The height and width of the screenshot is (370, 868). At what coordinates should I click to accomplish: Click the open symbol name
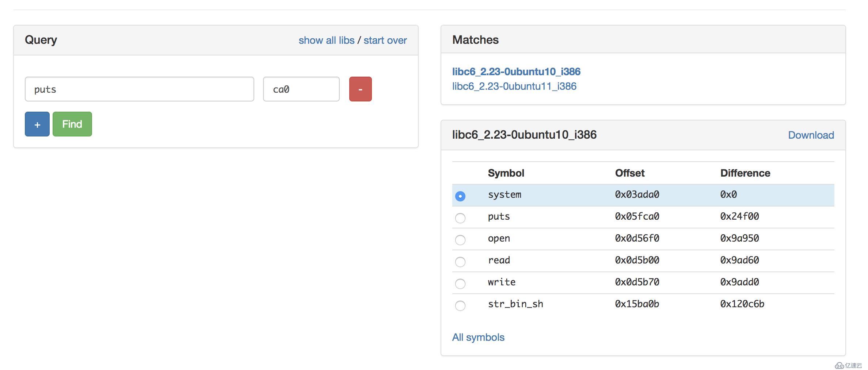[499, 238]
